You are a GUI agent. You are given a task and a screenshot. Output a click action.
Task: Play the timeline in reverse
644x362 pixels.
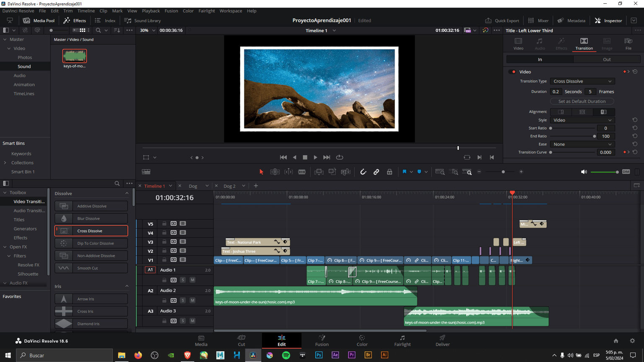click(294, 158)
